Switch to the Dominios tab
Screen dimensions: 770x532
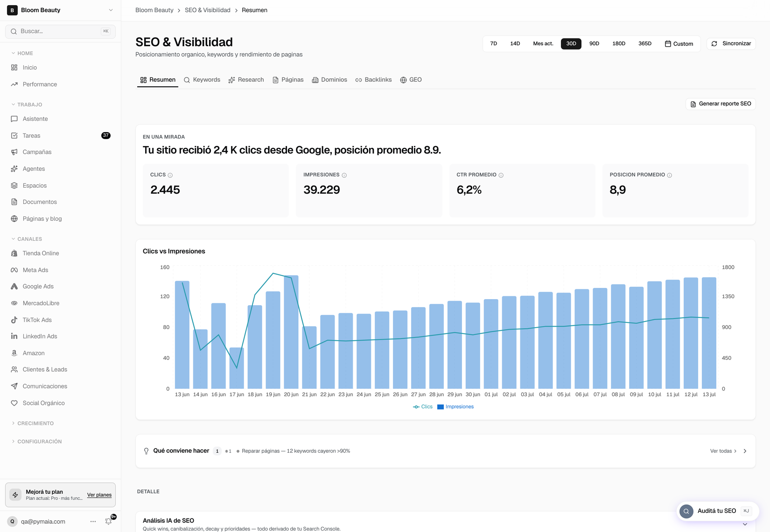pyautogui.click(x=329, y=80)
